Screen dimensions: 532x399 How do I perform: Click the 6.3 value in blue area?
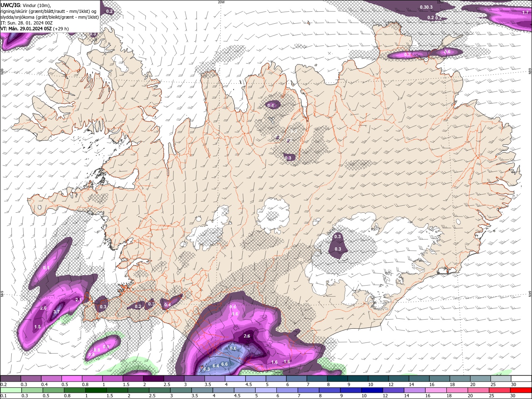point(207,369)
